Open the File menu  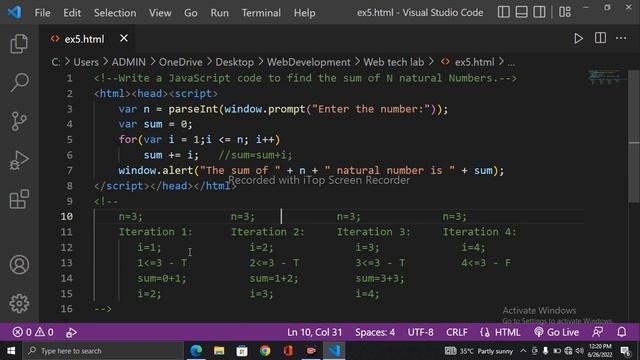(42, 13)
